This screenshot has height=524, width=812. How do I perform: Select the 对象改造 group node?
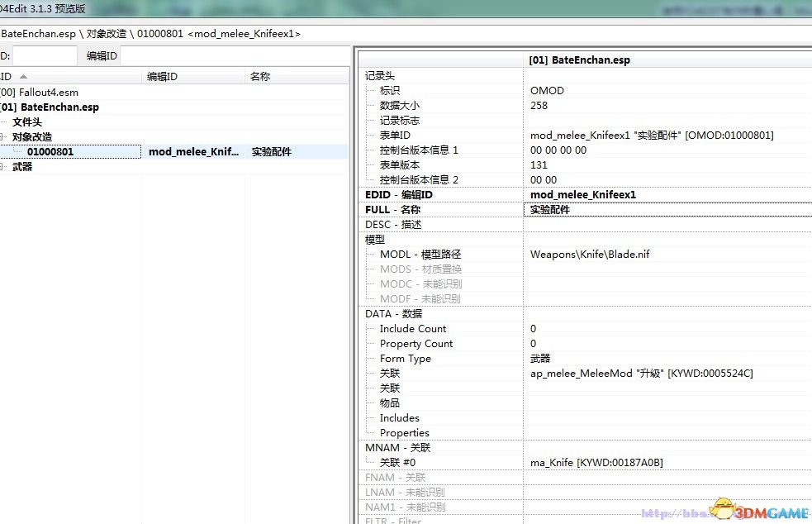pos(32,137)
